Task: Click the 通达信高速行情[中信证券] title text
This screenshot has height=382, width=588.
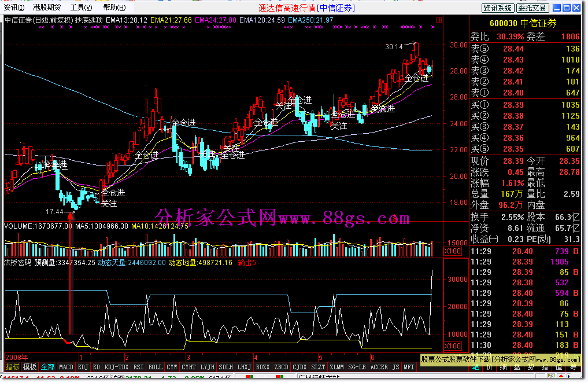Action: point(306,8)
